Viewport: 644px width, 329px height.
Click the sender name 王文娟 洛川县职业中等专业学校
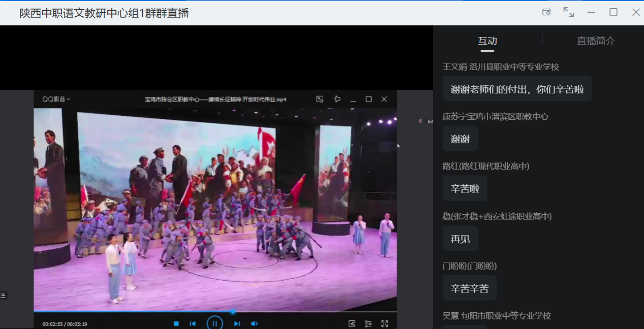[501, 67]
